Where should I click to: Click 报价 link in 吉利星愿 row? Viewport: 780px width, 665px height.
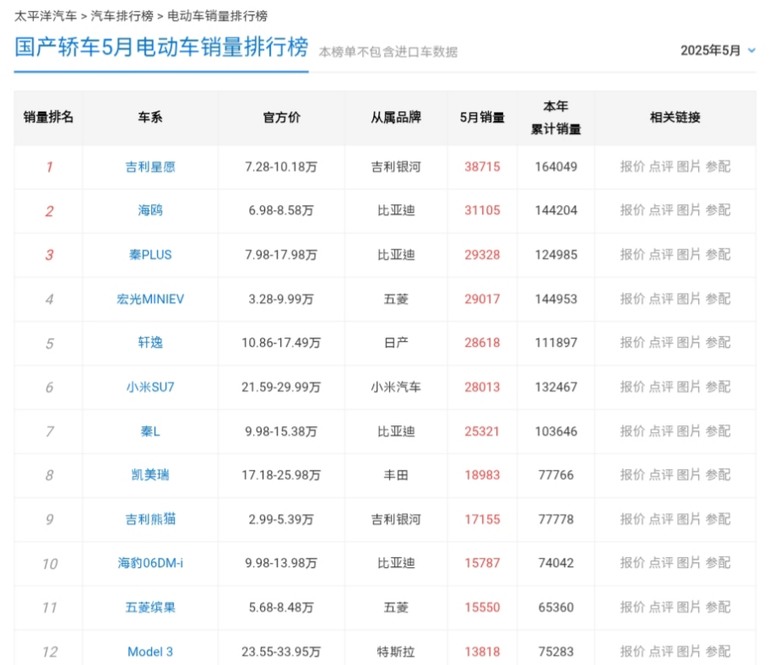[x=632, y=167]
